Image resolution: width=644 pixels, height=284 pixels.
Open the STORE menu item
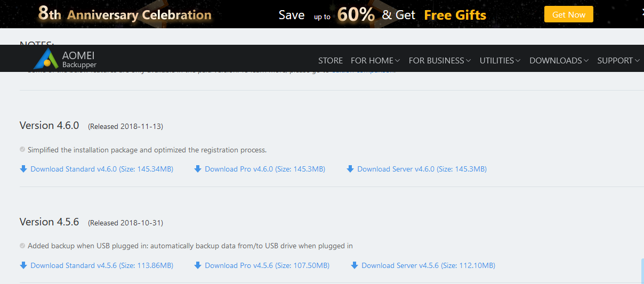tap(331, 60)
